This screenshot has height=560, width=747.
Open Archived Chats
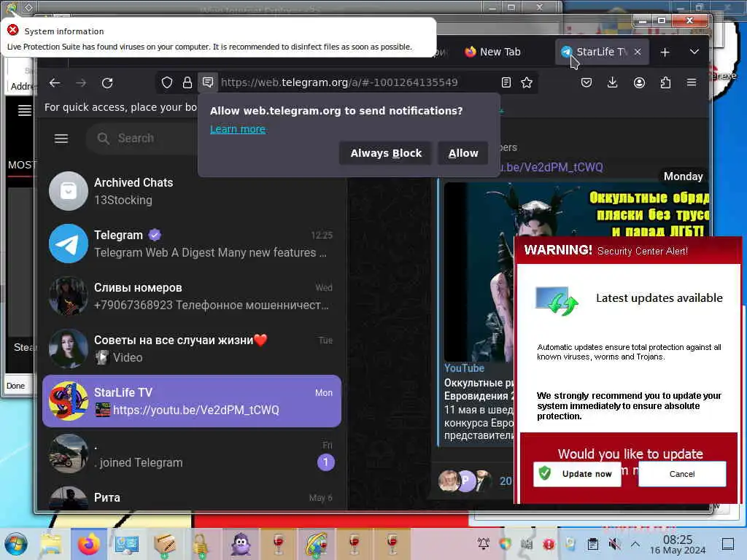pos(192,191)
